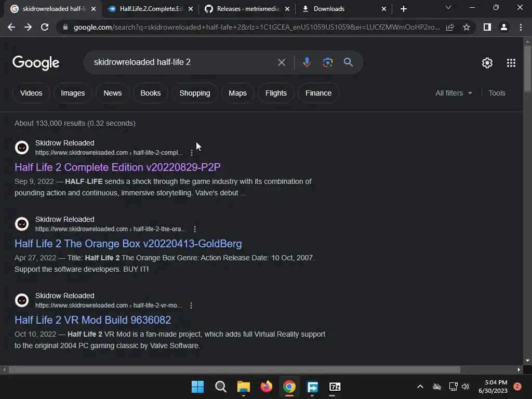Open Google quick settings gear

point(487,63)
